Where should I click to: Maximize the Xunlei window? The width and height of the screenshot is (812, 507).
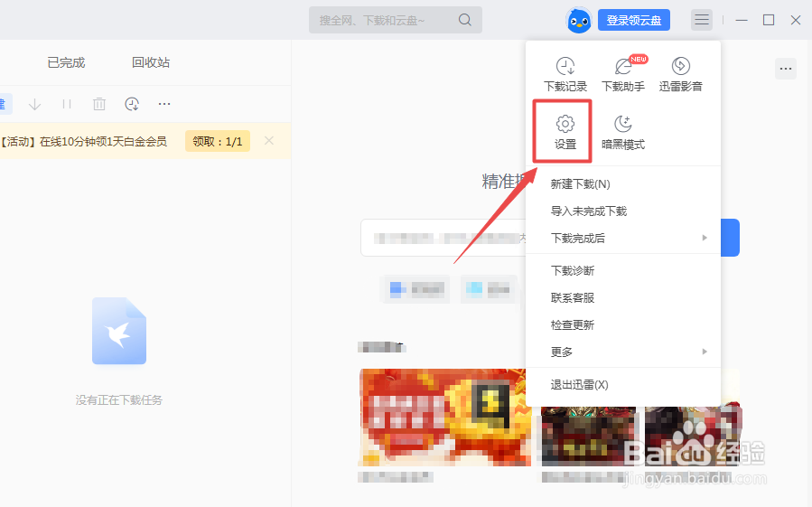point(769,20)
